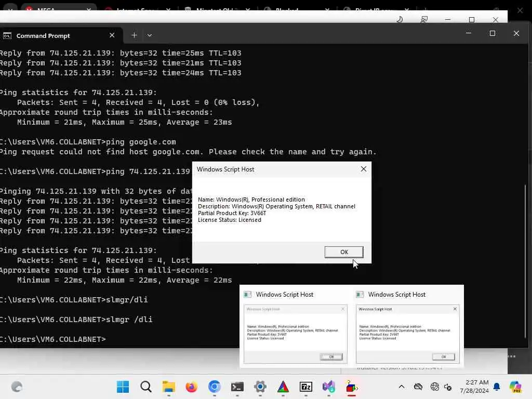Click the 'Minimum = 21ms' statistics line
The height and width of the screenshot is (399, 532).
(124, 122)
